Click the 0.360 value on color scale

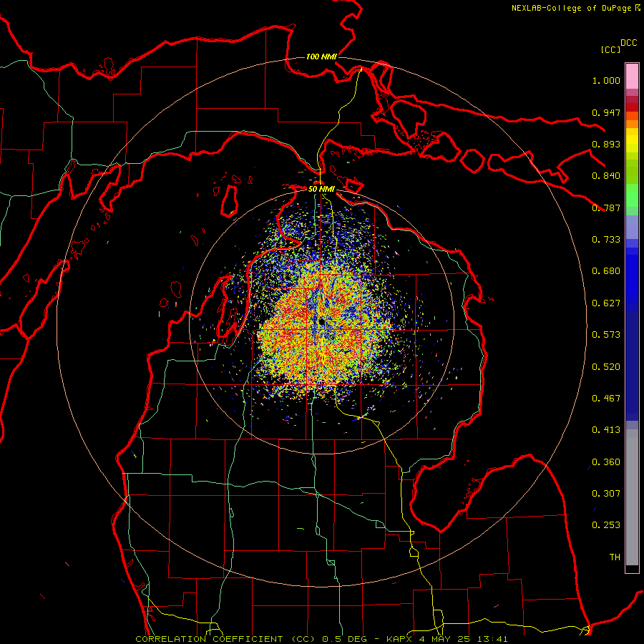[606, 462]
